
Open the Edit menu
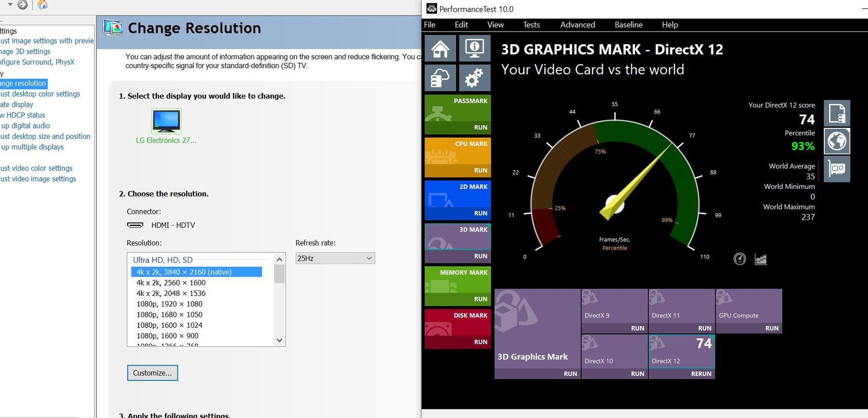[461, 25]
